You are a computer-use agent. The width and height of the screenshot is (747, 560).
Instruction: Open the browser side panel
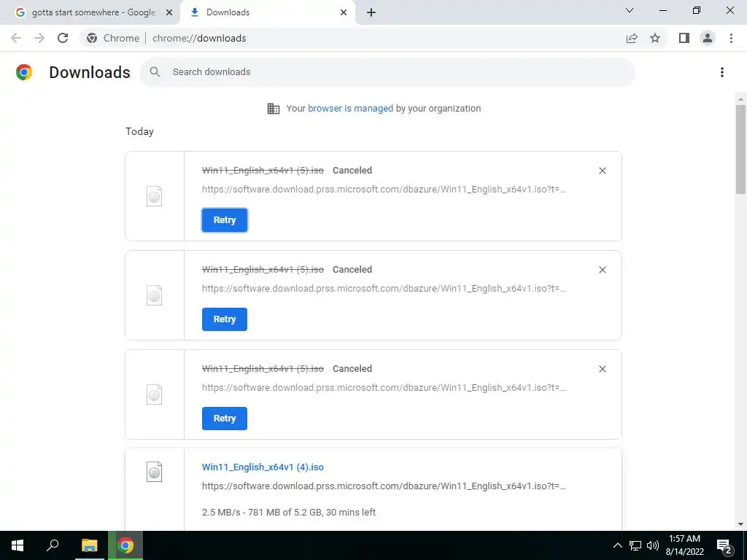[x=684, y=38]
